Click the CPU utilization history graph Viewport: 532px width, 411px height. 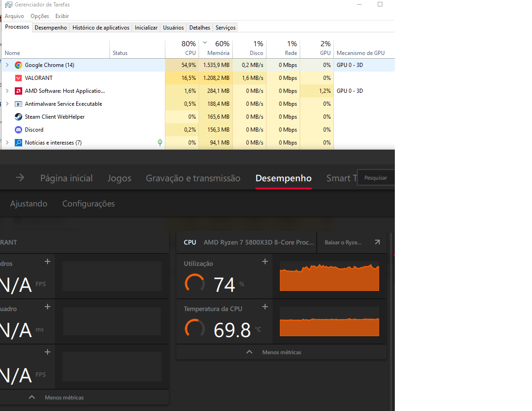[329, 276]
